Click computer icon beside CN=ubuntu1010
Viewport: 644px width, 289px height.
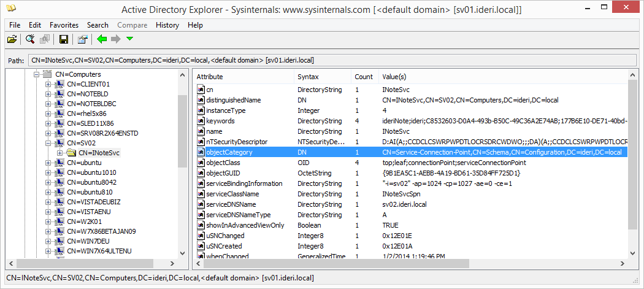coord(59,172)
